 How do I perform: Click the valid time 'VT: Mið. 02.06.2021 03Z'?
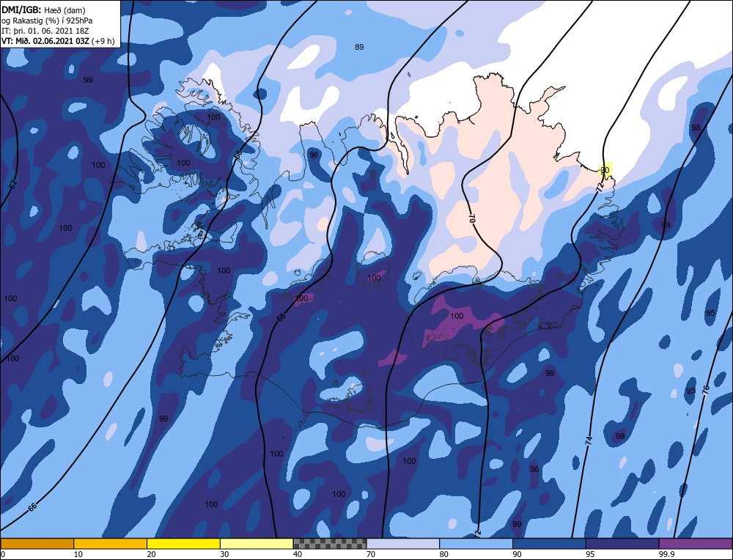46,41
